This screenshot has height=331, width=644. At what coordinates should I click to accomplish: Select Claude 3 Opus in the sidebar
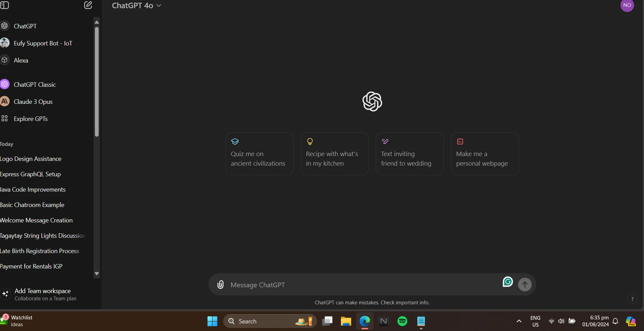pyautogui.click(x=33, y=102)
